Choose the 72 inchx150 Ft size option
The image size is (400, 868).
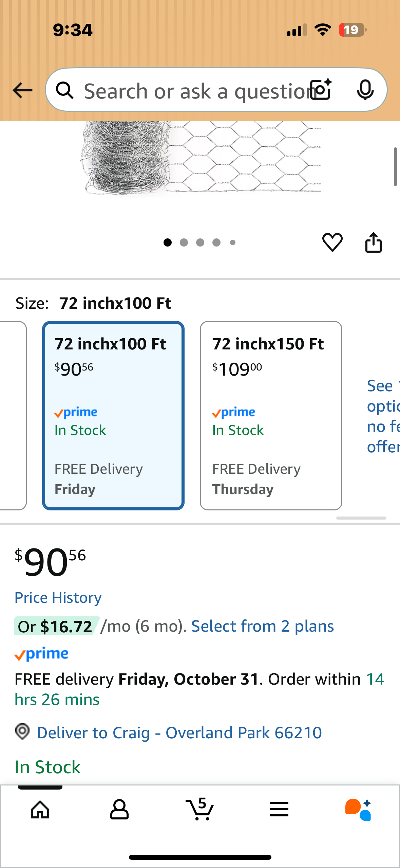click(271, 415)
